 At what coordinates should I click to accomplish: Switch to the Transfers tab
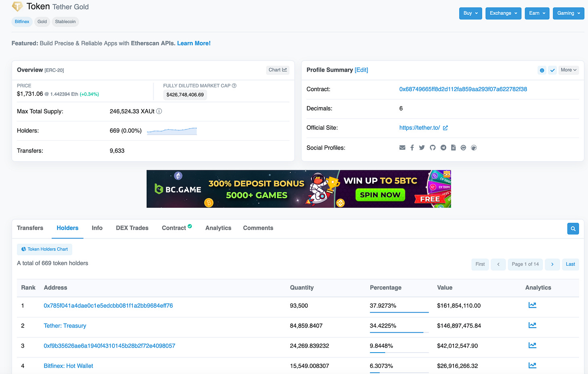pos(30,228)
